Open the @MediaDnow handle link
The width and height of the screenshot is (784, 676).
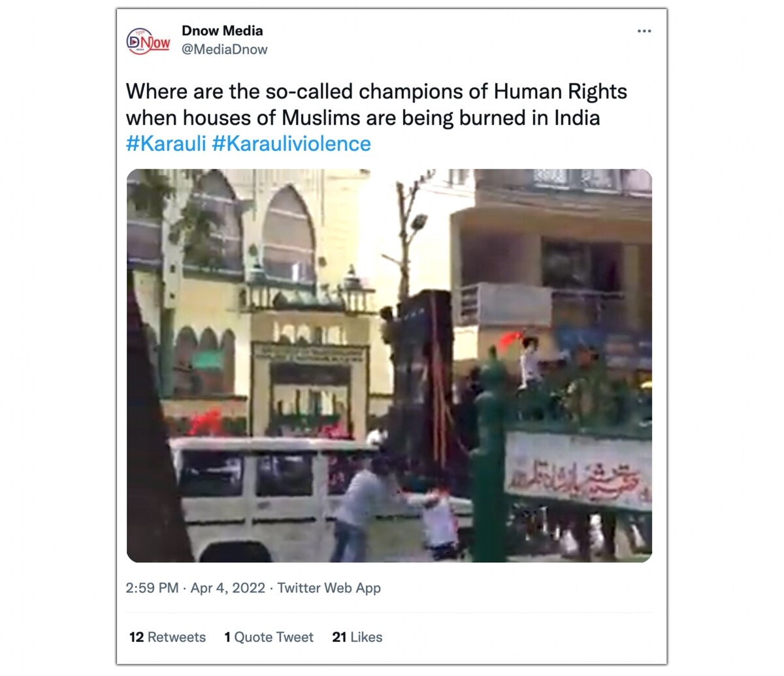[225, 50]
